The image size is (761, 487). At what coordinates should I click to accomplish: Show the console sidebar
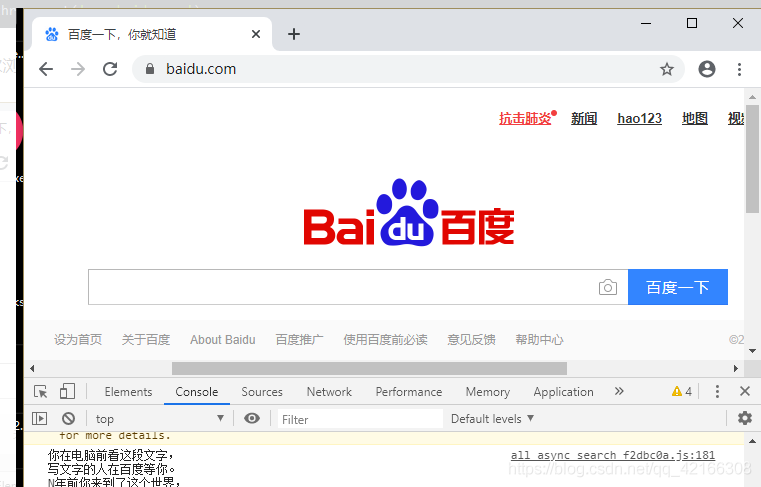39,418
